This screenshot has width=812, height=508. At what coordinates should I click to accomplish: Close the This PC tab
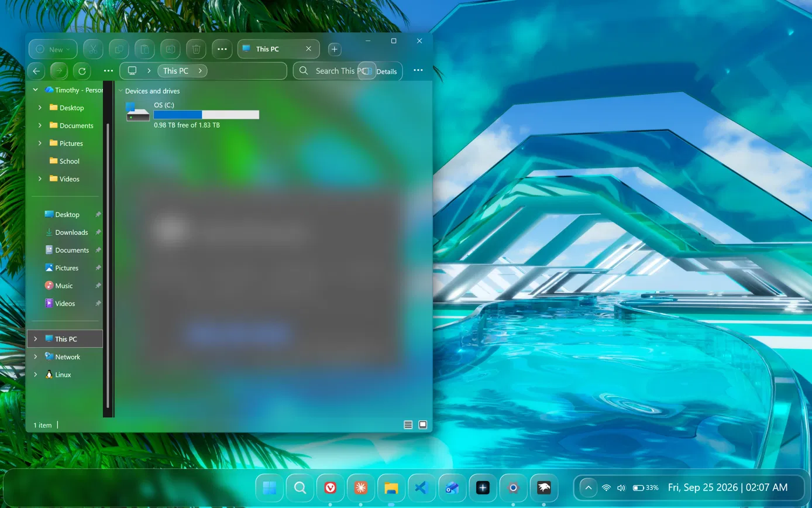pyautogui.click(x=309, y=49)
